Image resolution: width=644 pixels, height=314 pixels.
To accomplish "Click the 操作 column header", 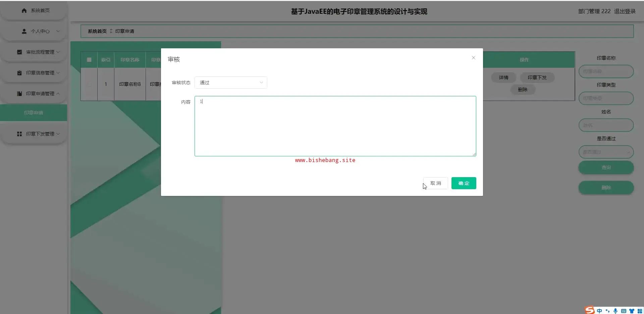I will tap(524, 60).
